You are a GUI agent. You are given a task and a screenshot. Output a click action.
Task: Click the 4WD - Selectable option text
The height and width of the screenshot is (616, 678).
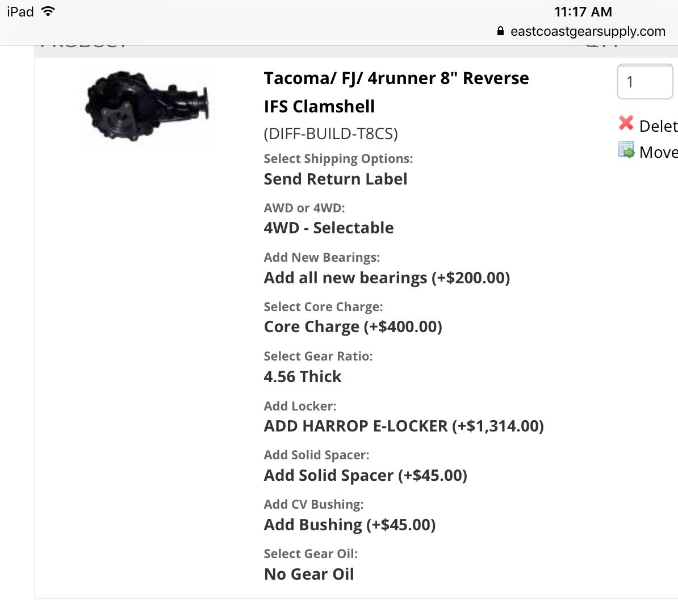tap(329, 228)
